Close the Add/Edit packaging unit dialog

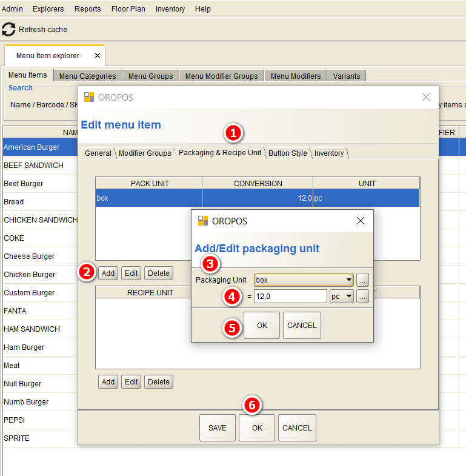click(361, 221)
